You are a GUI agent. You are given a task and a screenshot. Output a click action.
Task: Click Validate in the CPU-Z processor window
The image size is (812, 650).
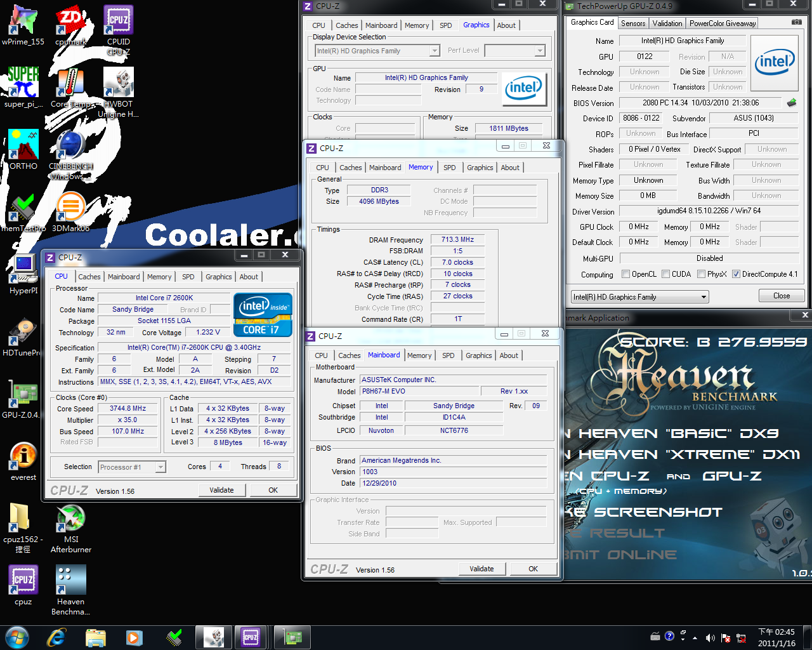click(221, 490)
